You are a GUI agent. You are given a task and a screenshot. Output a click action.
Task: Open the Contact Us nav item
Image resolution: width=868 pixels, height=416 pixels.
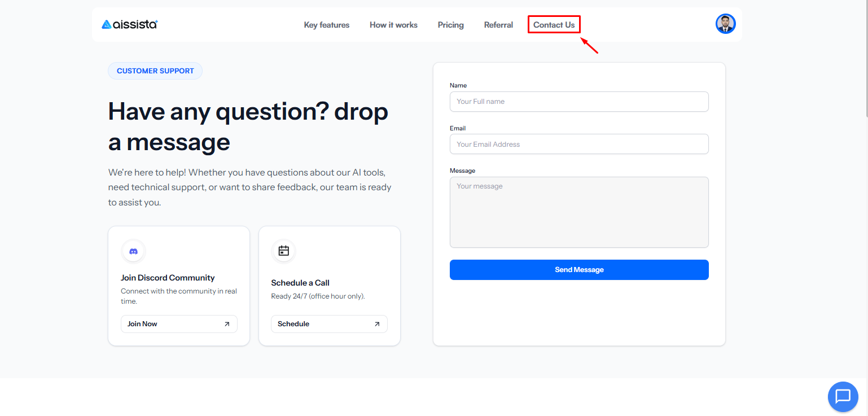(x=554, y=25)
